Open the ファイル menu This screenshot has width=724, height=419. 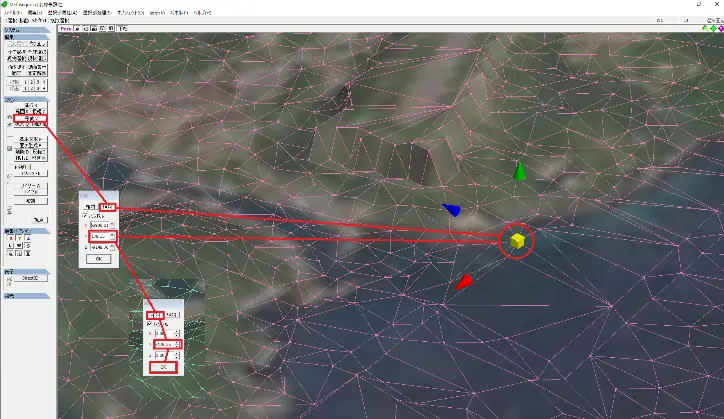click(13, 12)
